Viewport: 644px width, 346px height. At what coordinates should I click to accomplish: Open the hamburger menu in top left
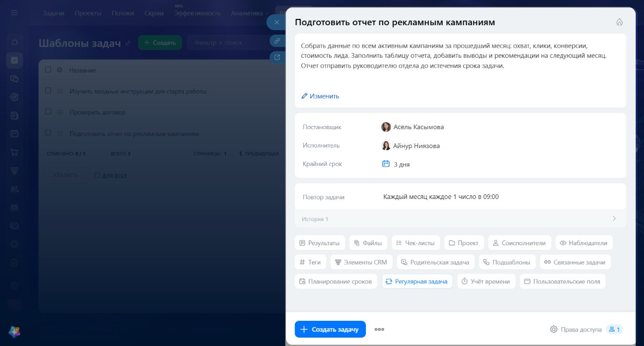14,13
